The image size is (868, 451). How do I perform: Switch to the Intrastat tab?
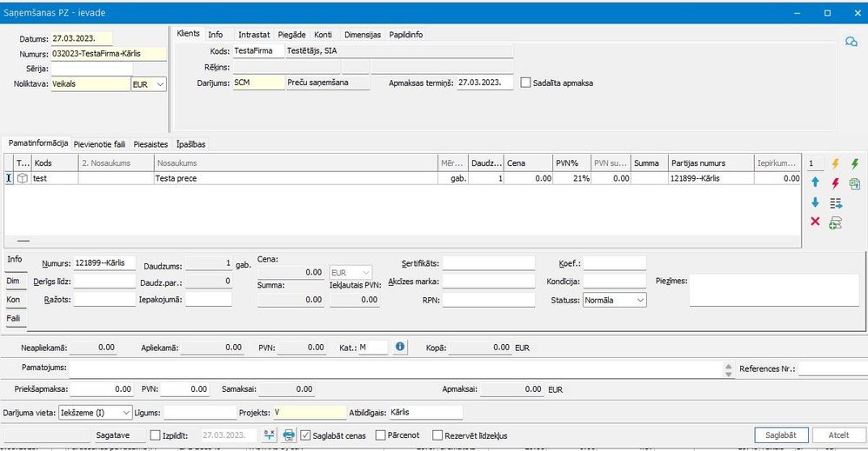[x=252, y=35]
